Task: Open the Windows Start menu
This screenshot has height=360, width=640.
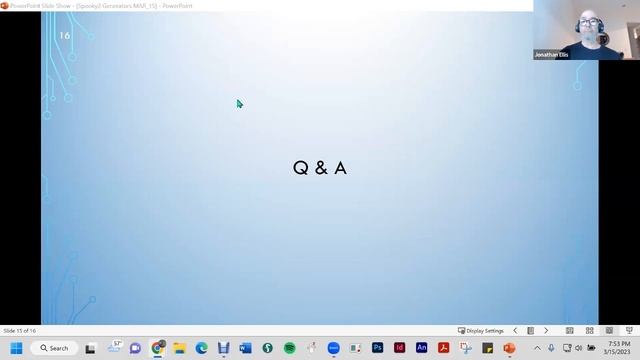Action: tap(16, 348)
